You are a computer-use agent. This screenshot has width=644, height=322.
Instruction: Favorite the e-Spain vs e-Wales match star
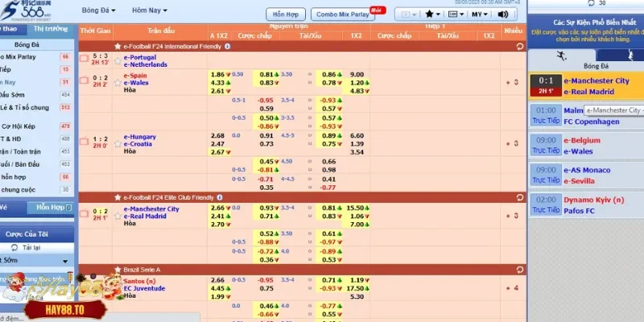(118, 81)
